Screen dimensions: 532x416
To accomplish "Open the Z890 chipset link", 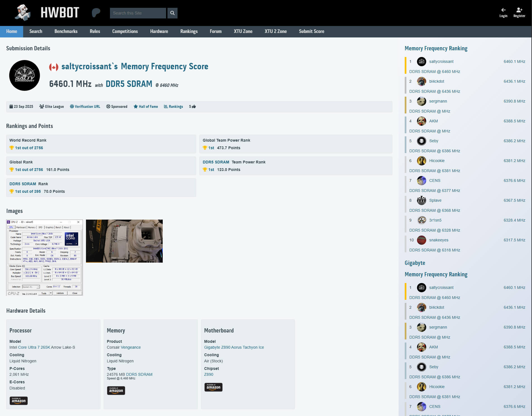I will click(x=209, y=374).
